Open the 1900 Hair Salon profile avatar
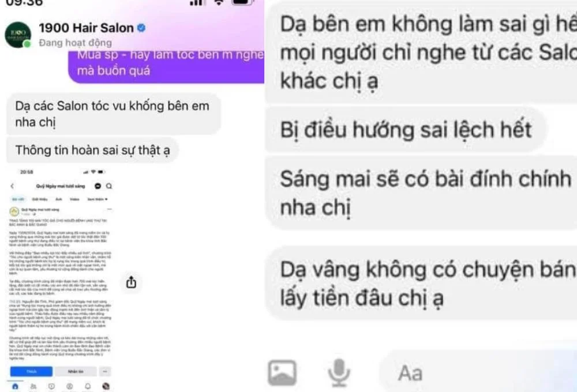 pyautogui.click(x=18, y=35)
